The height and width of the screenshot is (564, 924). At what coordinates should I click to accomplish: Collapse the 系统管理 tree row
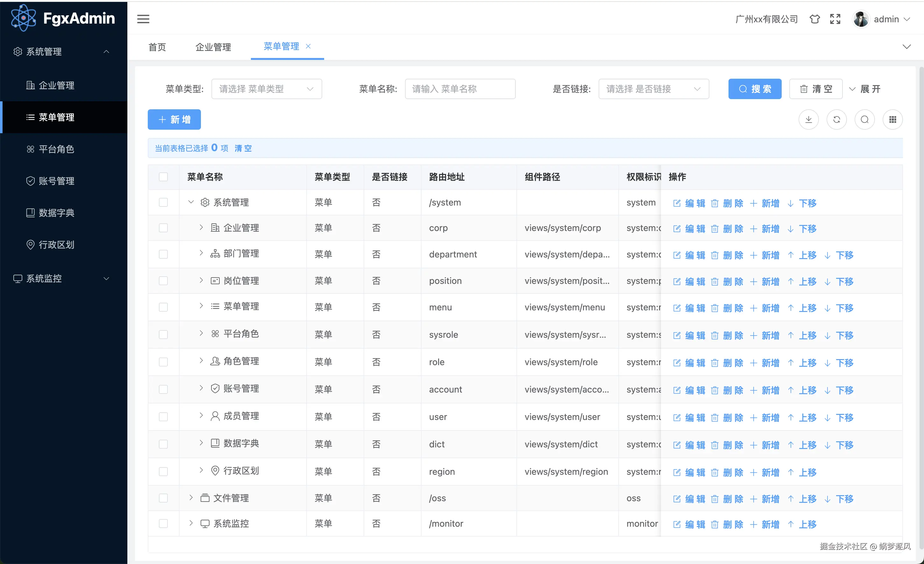[191, 202]
